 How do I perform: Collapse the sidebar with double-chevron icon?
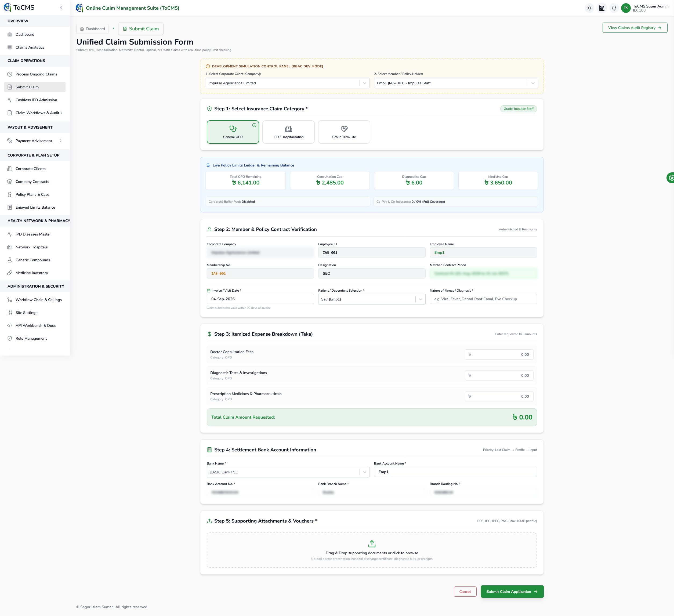[61, 8]
